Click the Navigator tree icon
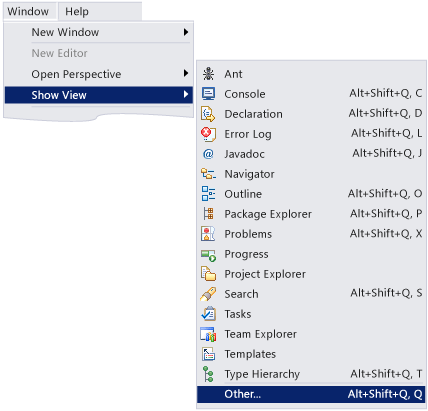The image size is (428, 411). (208, 174)
